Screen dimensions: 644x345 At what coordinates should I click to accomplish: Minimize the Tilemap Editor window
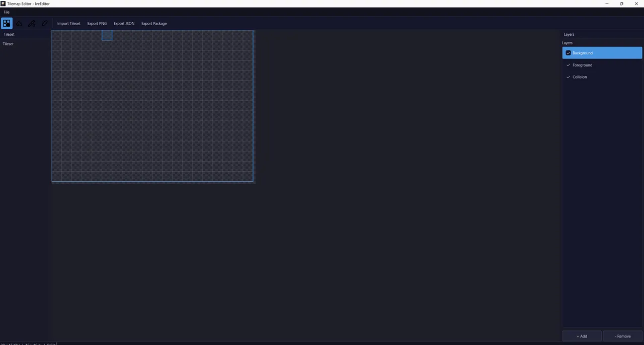pos(607,4)
